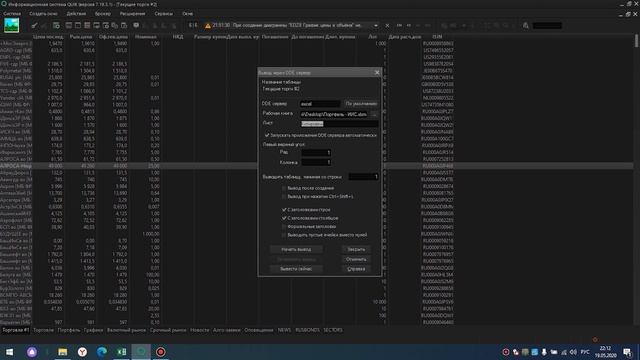The image size is (640, 360).
Task: Toggle 'С заголовками столбцов' checkbox
Action: click(284, 218)
